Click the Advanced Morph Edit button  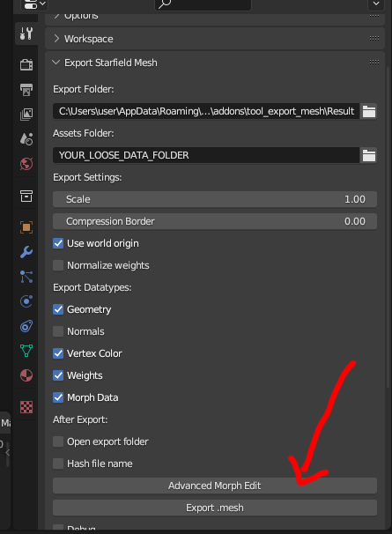pos(215,486)
